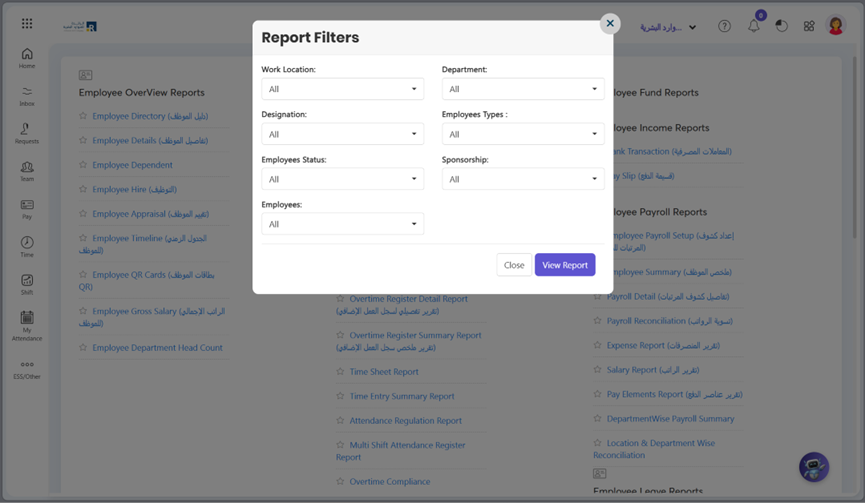Open Requests in the sidebar
The height and width of the screenshot is (503, 865).
27,133
